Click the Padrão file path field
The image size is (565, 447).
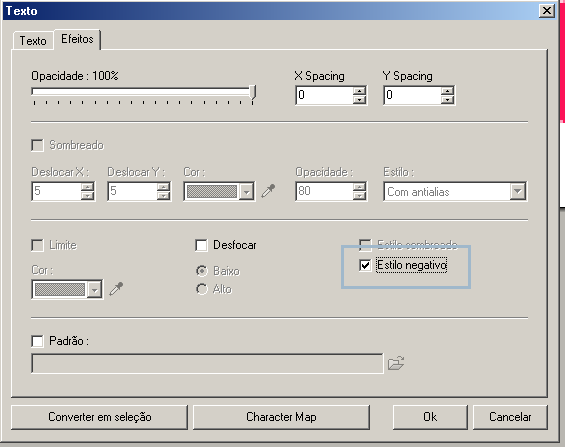point(207,363)
